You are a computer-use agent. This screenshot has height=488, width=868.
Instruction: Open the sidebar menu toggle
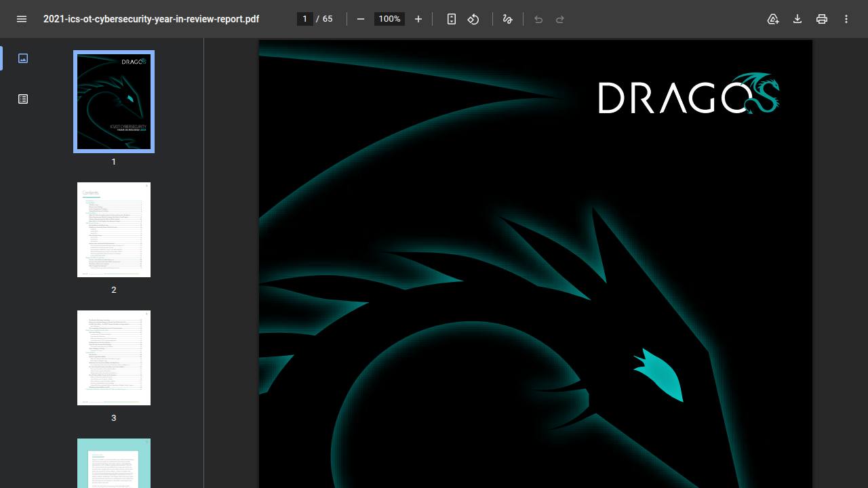[x=22, y=19]
